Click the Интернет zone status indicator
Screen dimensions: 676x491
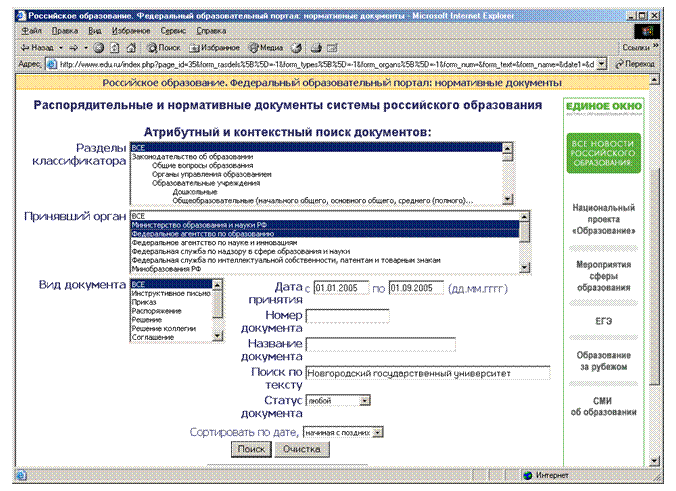coord(547,475)
